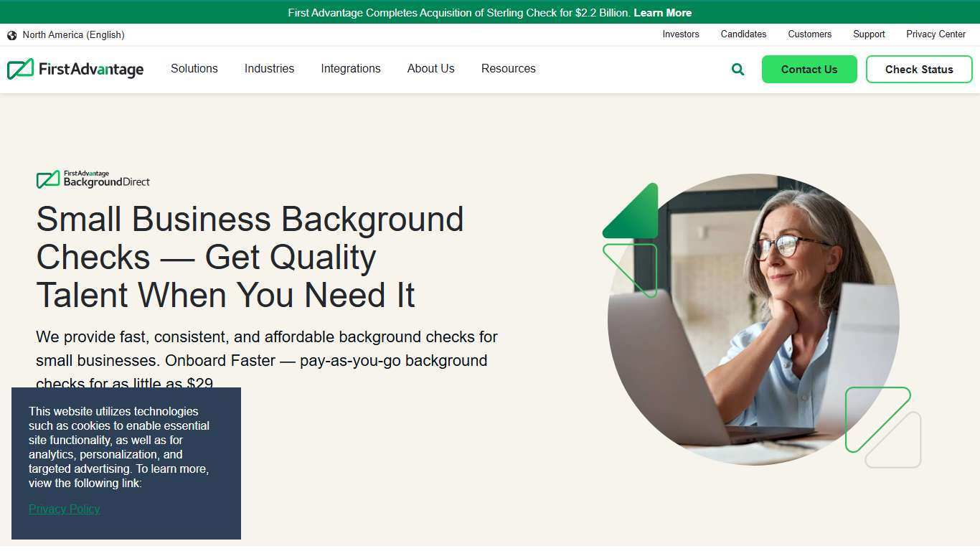Viewport: 980px width, 551px height.
Task: Expand the Industries navigation menu
Action: click(x=269, y=69)
